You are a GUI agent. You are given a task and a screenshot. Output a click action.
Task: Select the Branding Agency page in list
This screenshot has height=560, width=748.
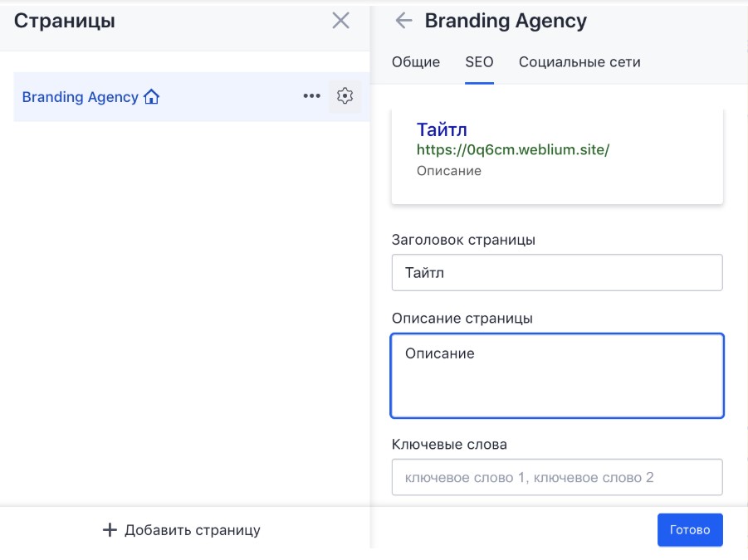tap(80, 97)
